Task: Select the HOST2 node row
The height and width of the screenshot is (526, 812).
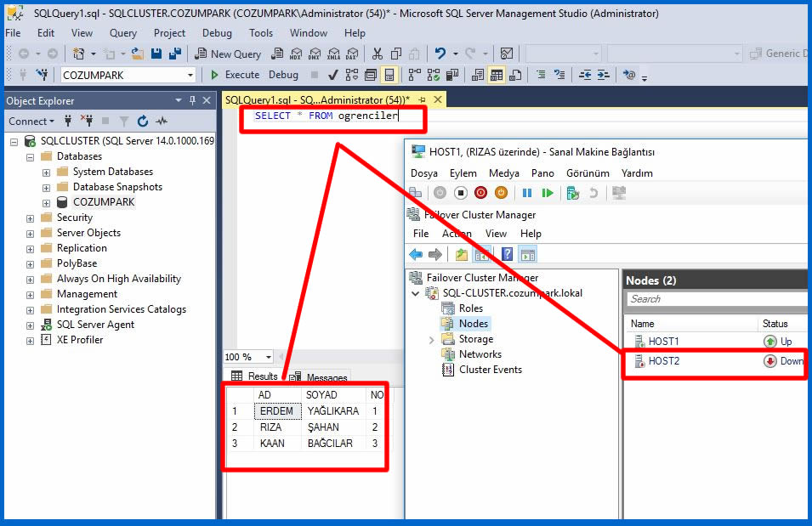Action: (x=663, y=361)
